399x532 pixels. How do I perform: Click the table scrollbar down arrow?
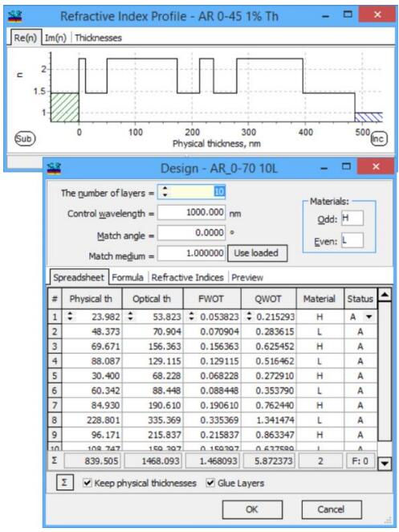coord(385,463)
